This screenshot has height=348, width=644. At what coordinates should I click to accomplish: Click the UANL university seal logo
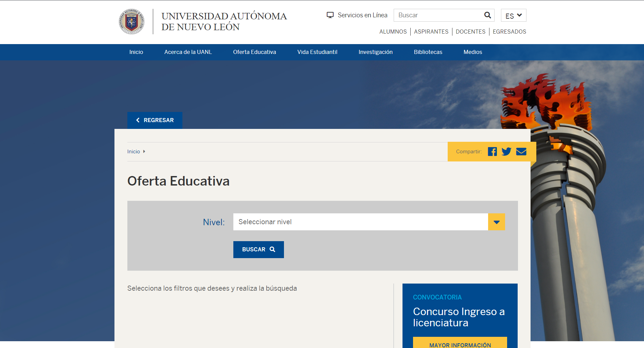[131, 22]
